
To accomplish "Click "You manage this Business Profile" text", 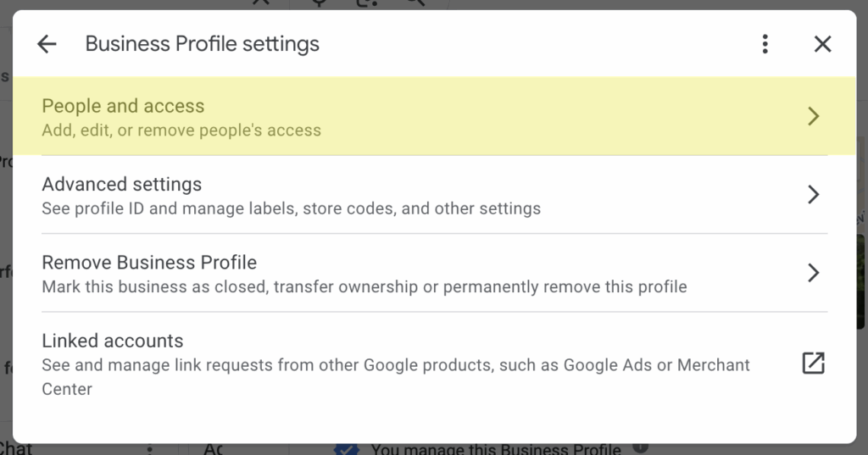I will coord(496,449).
